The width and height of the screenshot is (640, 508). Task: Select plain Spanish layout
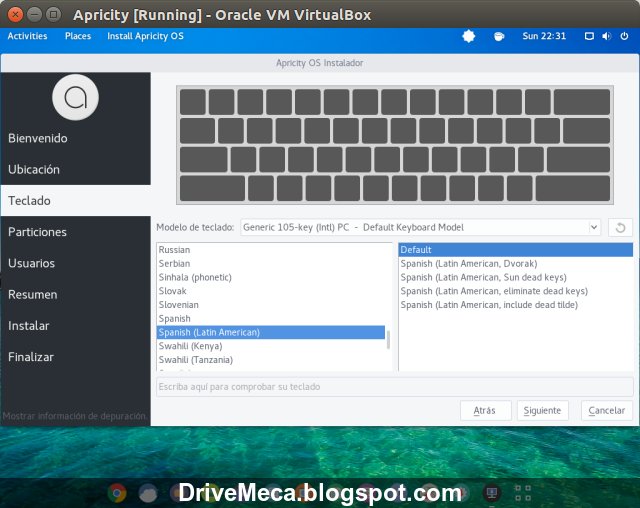click(x=271, y=319)
